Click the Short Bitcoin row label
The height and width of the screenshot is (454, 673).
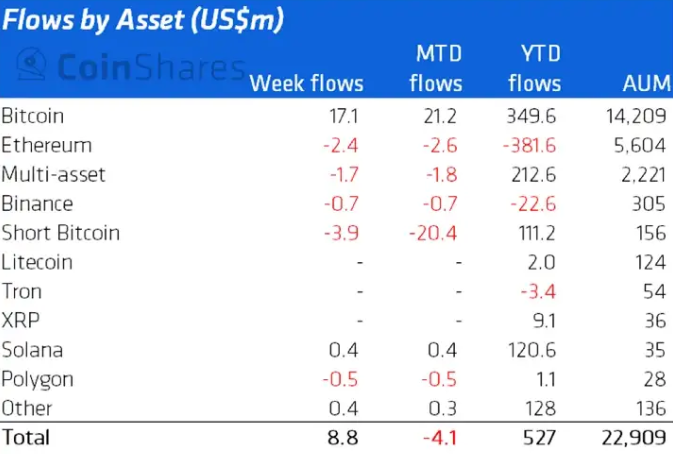click(x=61, y=233)
